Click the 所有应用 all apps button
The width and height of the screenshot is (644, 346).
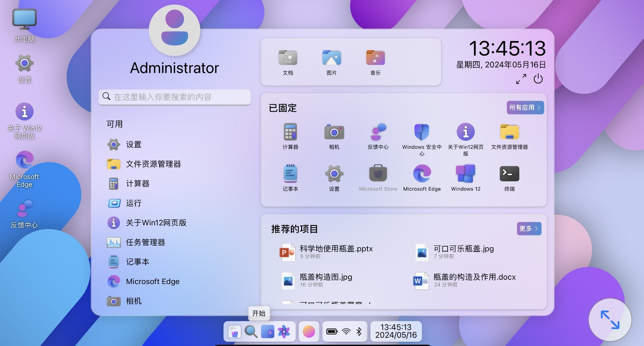[525, 108]
